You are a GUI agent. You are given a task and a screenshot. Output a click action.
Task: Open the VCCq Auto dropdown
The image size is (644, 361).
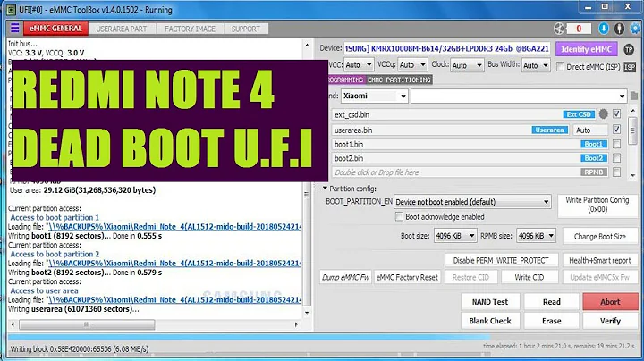pyautogui.click(x=412, y=65)
